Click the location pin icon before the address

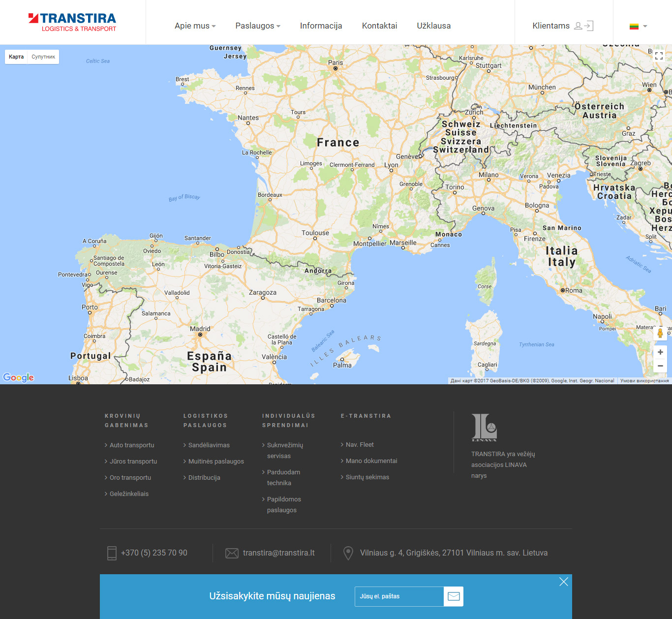point(348,553)
